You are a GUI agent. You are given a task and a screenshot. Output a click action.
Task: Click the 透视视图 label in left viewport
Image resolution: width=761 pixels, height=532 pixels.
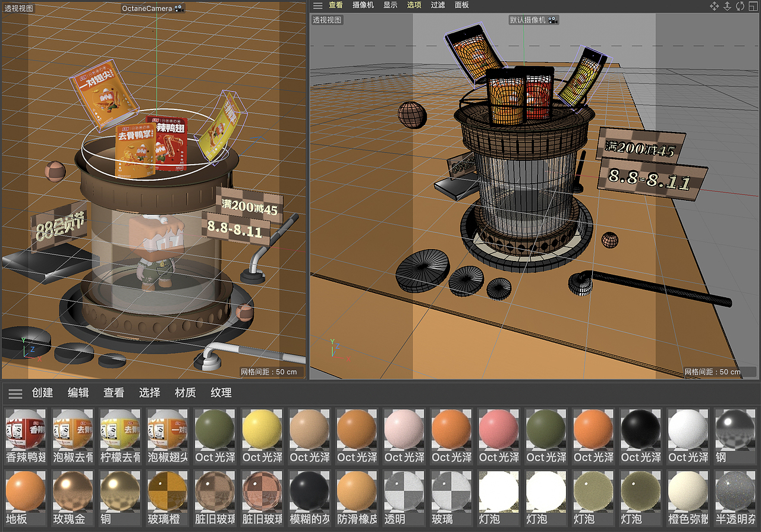19,8
